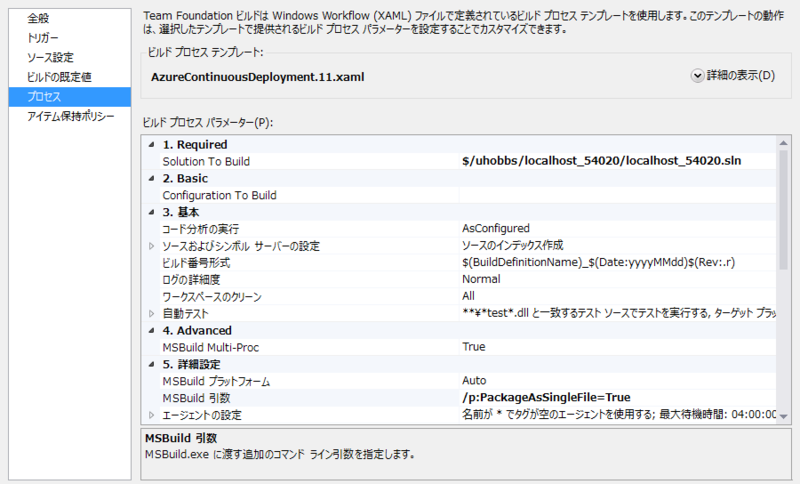
Task: Select the トリガー page
Action: (42, 38)
